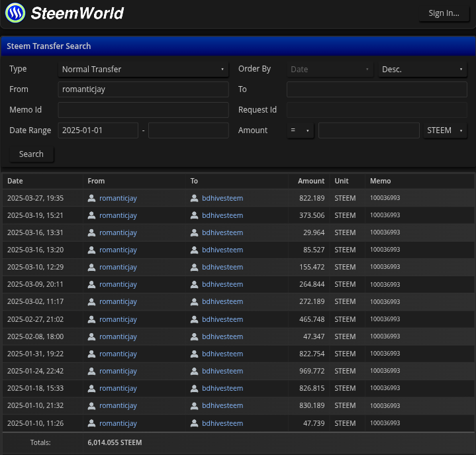
Task: Click the SteemWorld site title text
Action: point(77,13)
